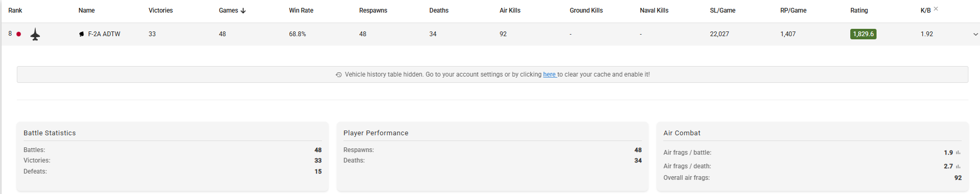Click the Overall air frags value 92
Image resolution: width=980 pixels, height=194 pixels.
coord(958,178)
